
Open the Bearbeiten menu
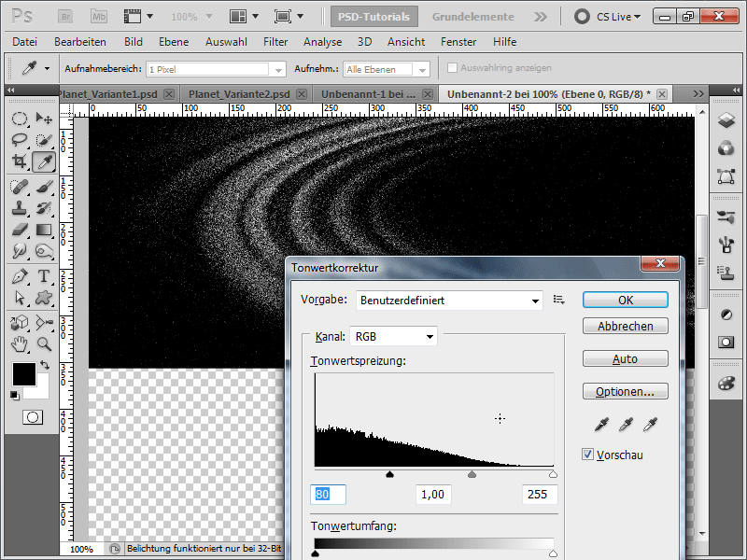[80, 42]
